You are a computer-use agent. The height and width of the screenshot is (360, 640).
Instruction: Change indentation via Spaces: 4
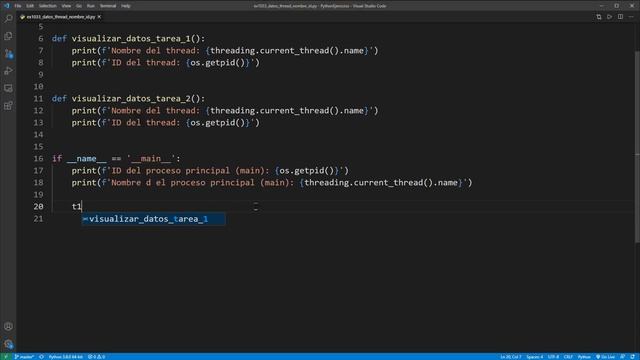pyautogui.click(x=535, y=357)
